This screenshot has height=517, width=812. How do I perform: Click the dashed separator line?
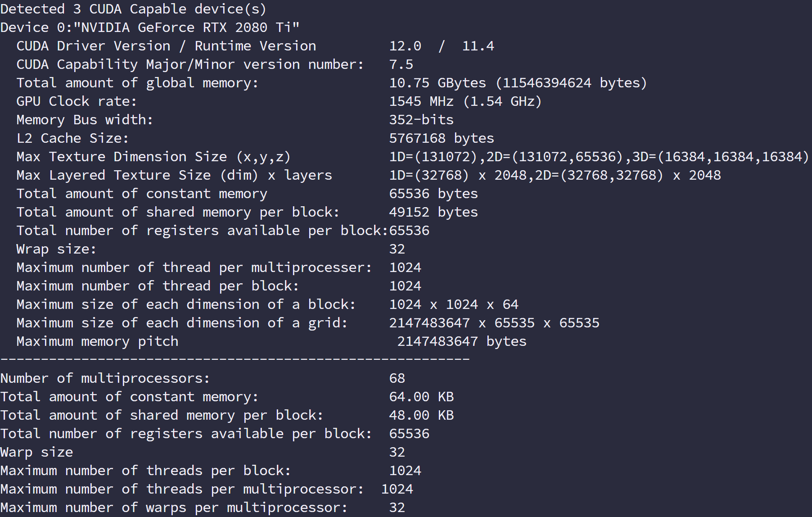tap(235, 359)
